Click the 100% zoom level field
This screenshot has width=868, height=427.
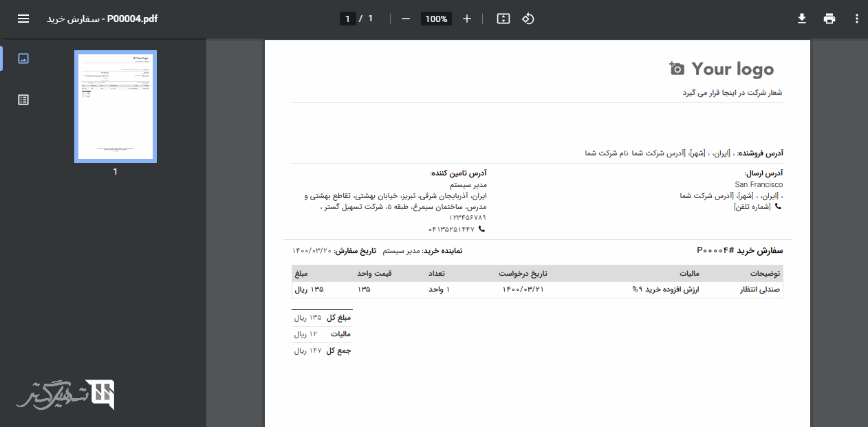tap(436, 19)
